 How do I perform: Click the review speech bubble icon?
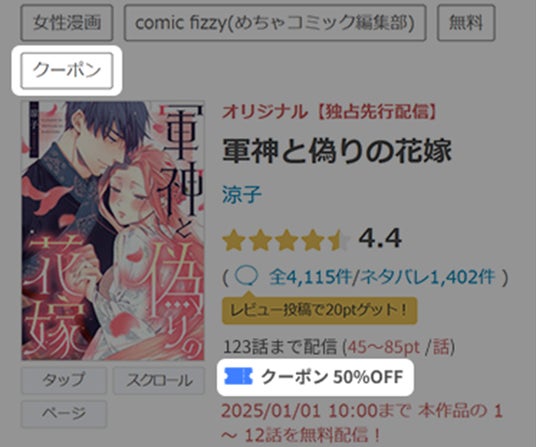[x=246, y=276]
